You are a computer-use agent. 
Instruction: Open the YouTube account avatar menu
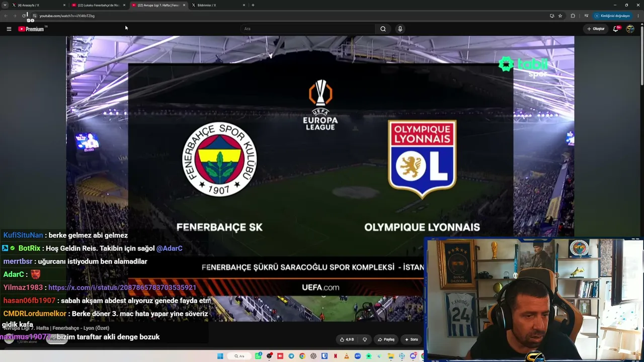click(x=630, y=29)
